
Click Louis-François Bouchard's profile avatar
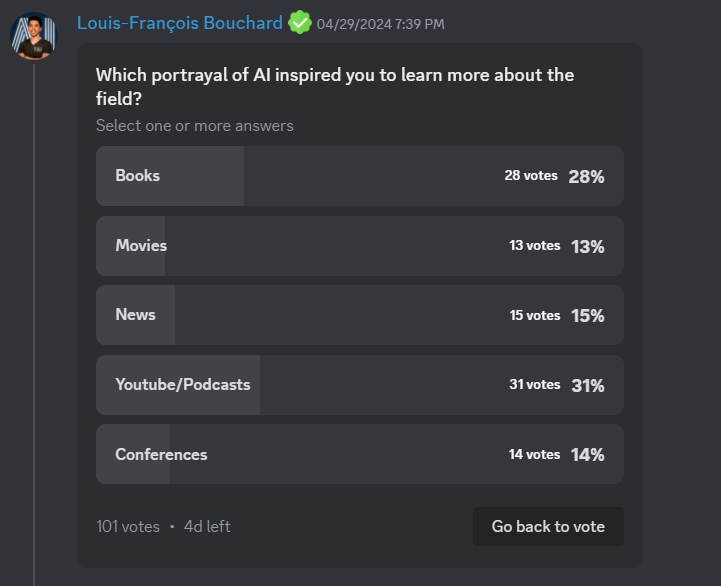pyautogui.click(x=34, y=35)
